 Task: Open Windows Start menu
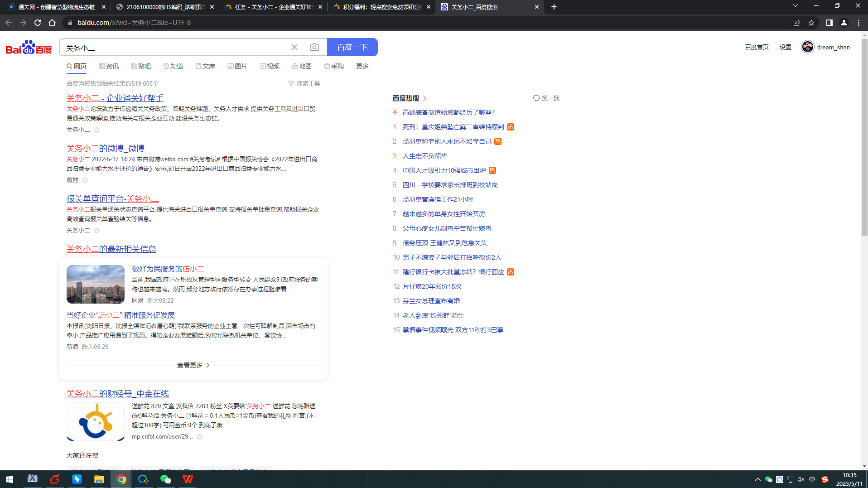pyautogui.click(x=9, y=479)
